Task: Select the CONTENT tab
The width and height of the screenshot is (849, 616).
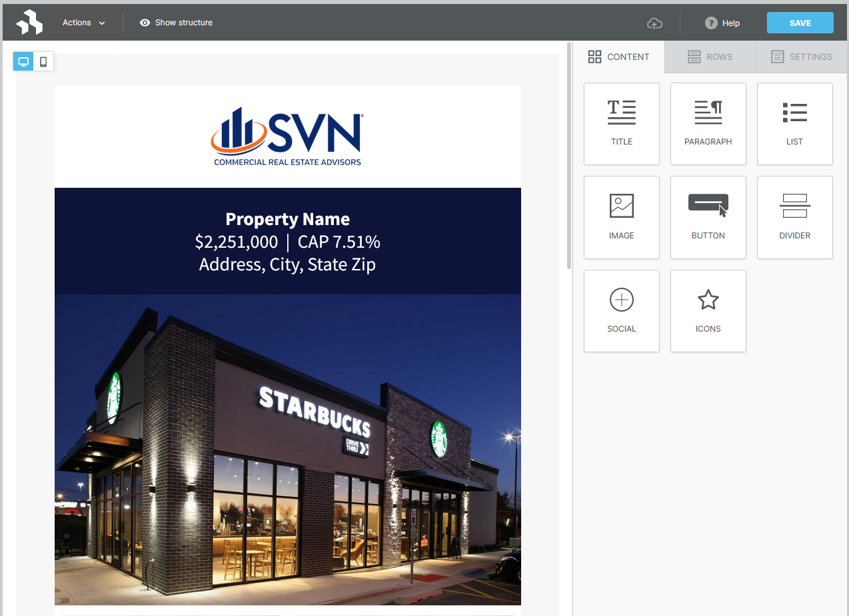Action: click(x=618, y=57)
